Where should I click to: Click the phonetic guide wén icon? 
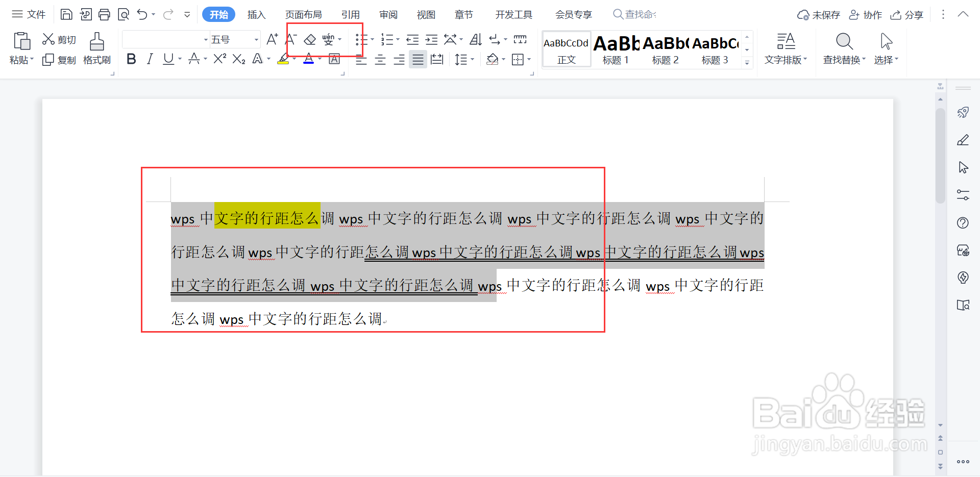(328, 39)
